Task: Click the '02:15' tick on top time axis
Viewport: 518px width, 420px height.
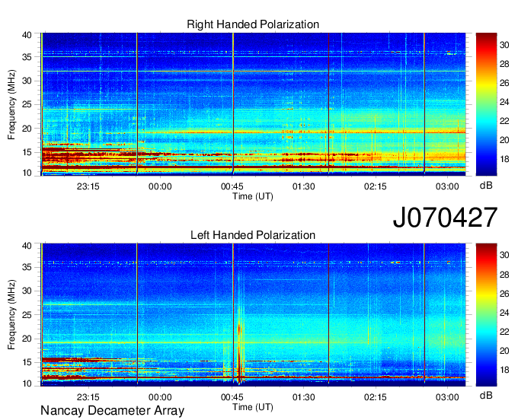Action: (x=375, y=186)
